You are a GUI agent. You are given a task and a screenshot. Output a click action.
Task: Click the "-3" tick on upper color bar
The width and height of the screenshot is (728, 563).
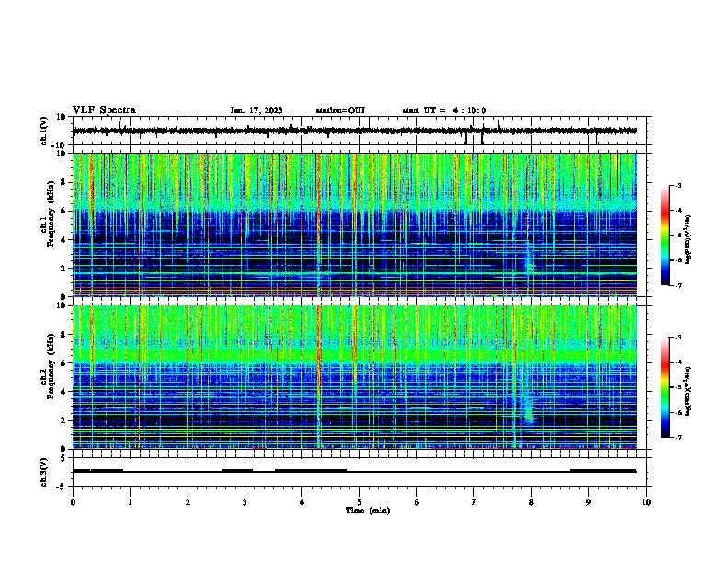(677, 185)
